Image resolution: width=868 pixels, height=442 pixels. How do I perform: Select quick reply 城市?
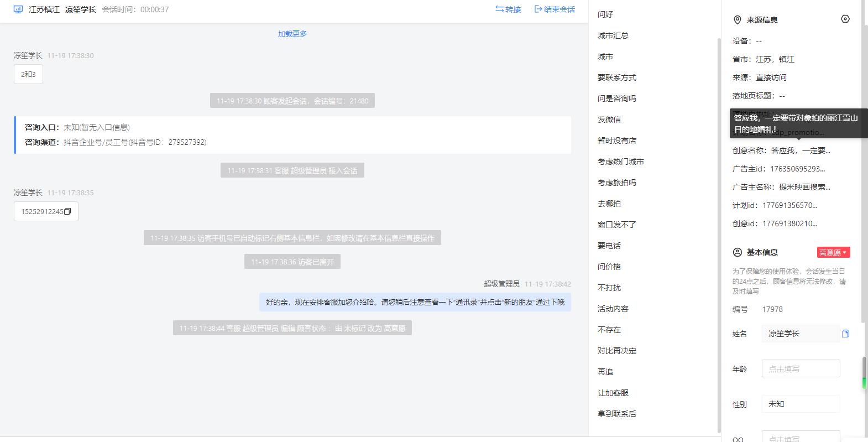605,56
